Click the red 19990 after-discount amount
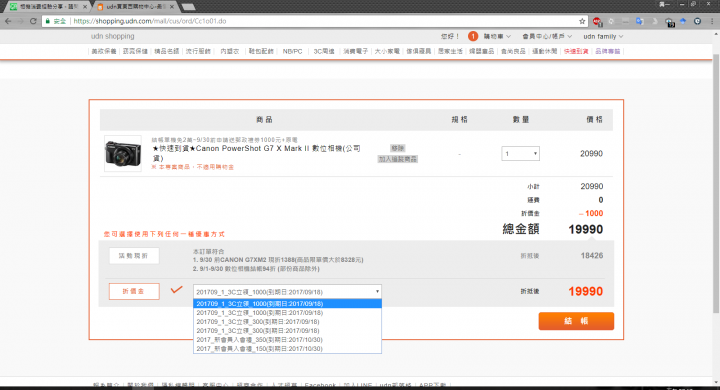The height and width of the screenshot is (390, 720). tap(585, 291)
